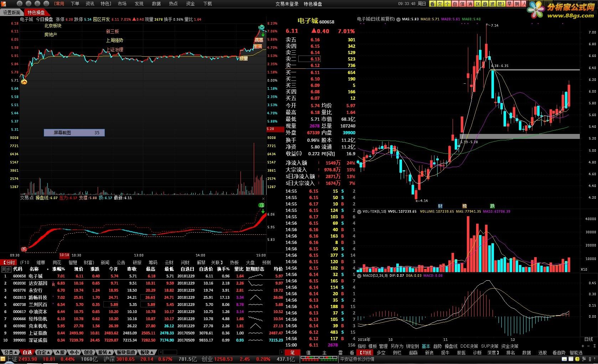The width and height of the screenshot is (598, 364).
Task: Click the yellow 个 toolbar button
Action: click(x=448, y=4)
